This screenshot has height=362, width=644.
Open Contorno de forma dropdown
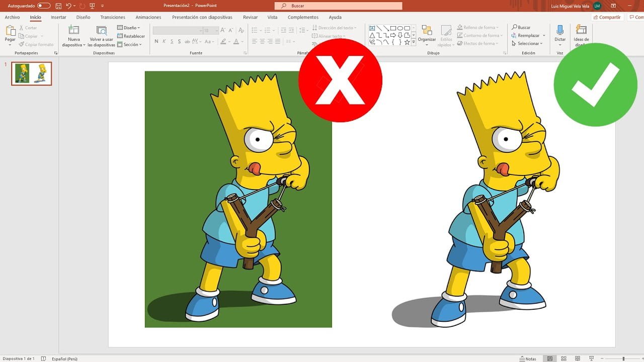tap(479, 36)
